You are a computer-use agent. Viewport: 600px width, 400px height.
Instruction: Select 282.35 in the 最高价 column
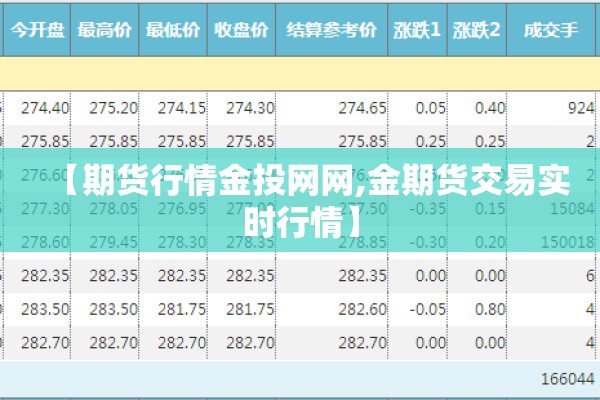tap(113, 276)
